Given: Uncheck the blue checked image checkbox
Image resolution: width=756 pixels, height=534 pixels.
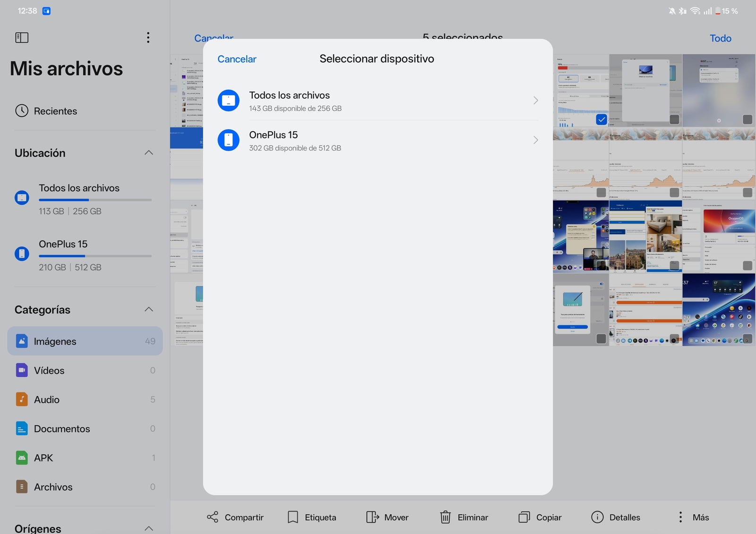Looking at the screenshot, I should (601, 119).
